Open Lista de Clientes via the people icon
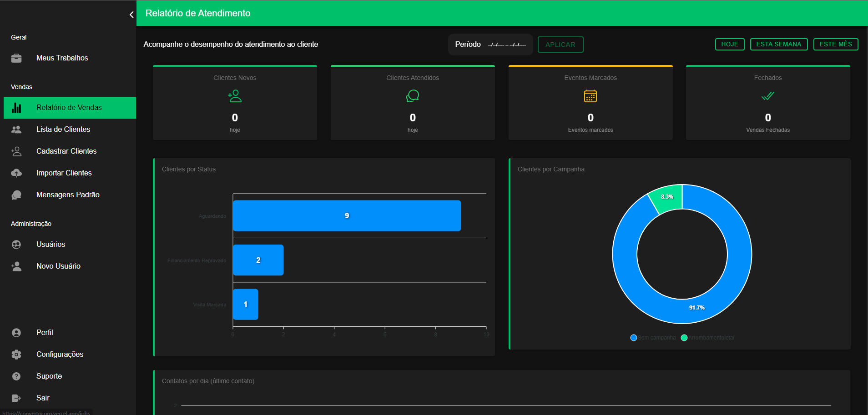Screen dimensions: 868x415 16,129
